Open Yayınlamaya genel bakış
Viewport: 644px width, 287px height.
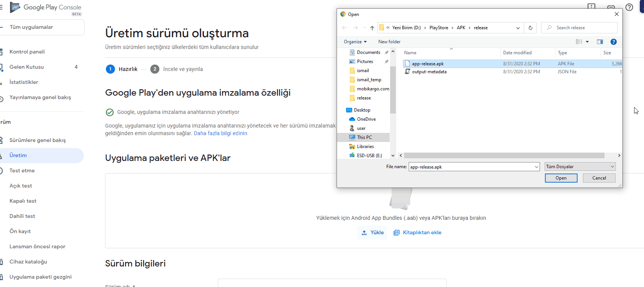coord(40,97)
